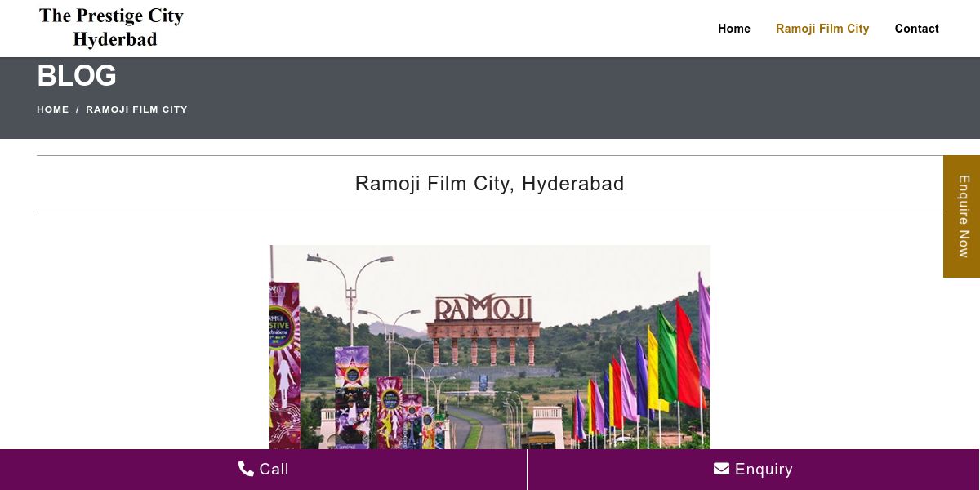The height and width of the screenshot is (490, 980).
Task: Open the Contact page from navigation
Action: click(916, 29)
